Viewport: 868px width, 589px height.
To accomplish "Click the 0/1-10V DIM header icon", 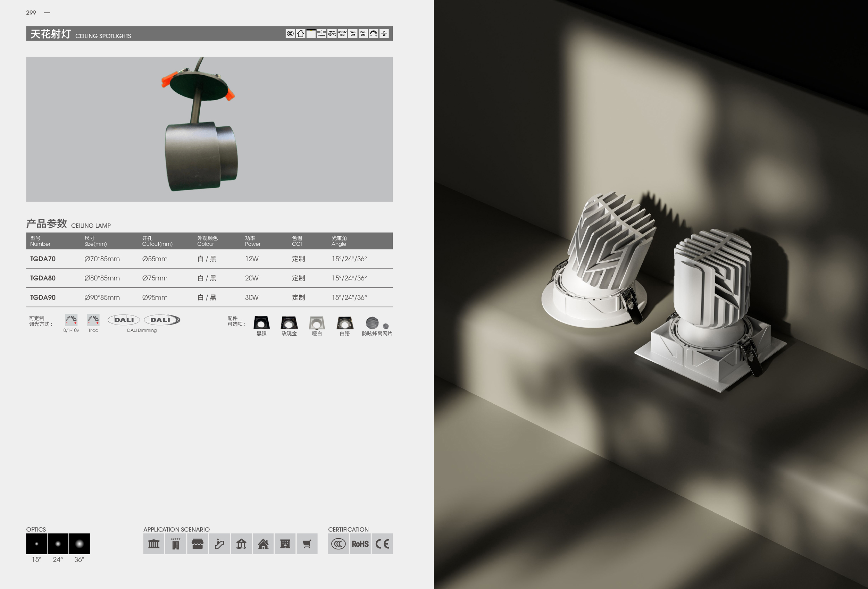I will coord(342,34).
